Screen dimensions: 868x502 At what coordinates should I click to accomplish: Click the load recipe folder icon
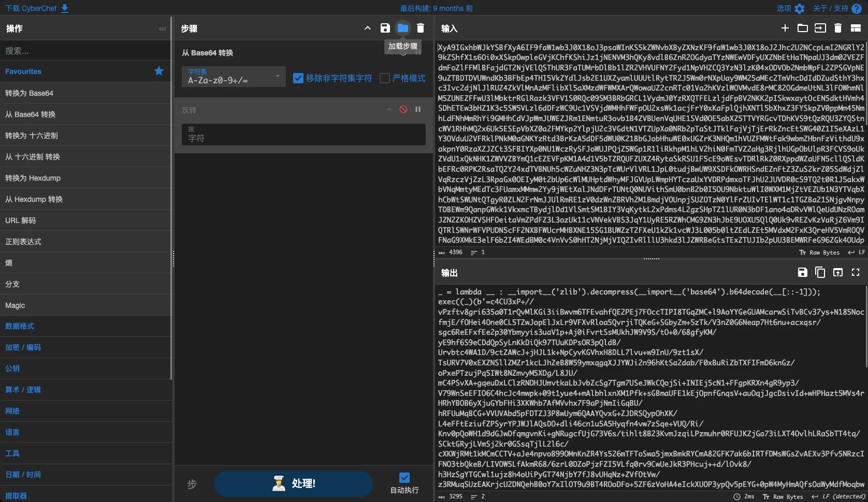(x=403, y=28)
